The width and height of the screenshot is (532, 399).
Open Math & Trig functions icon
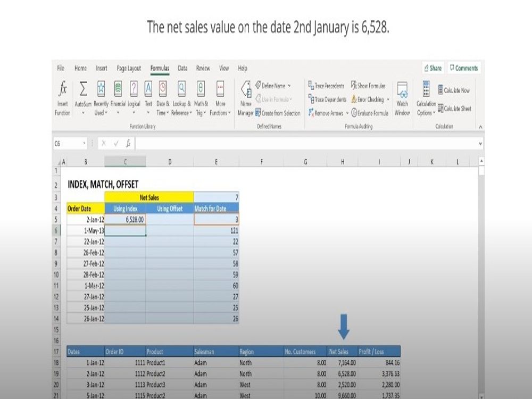[201, 88]
